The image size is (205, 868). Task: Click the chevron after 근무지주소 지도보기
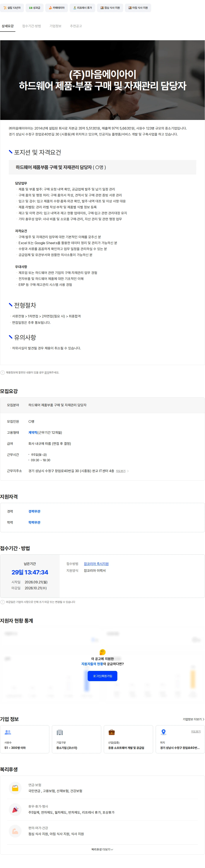tap(128, 471)
